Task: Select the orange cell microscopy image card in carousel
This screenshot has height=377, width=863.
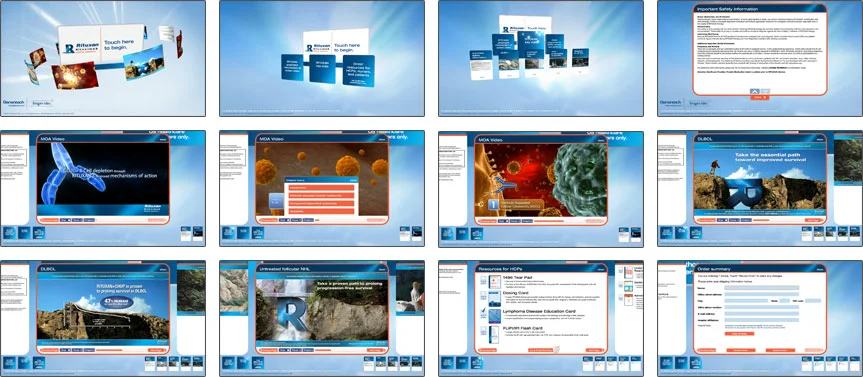Action: pyautogui.click(x=75, y=76)
